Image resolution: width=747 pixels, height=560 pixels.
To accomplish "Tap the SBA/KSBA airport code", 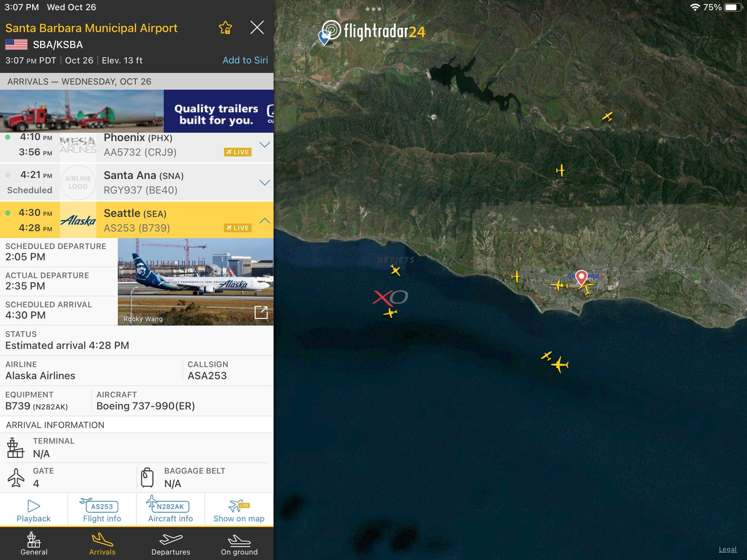I will pyautogui.click(x=58, y=44).
